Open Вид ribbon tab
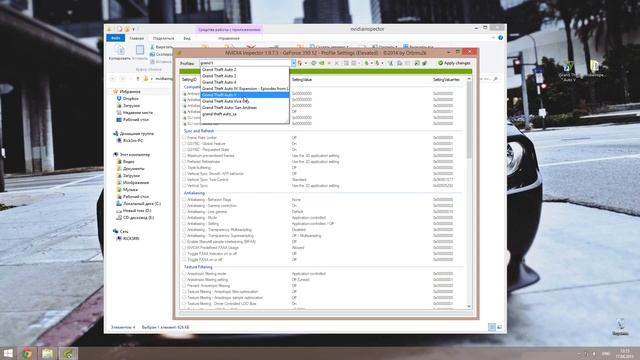This screenshot has height=360, width=640. [187, 38]
